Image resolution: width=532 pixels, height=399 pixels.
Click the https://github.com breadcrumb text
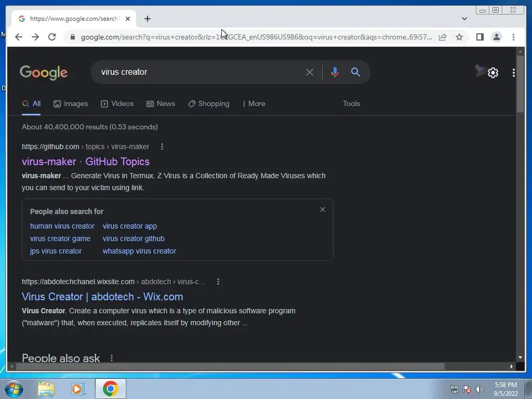(50, 147)
